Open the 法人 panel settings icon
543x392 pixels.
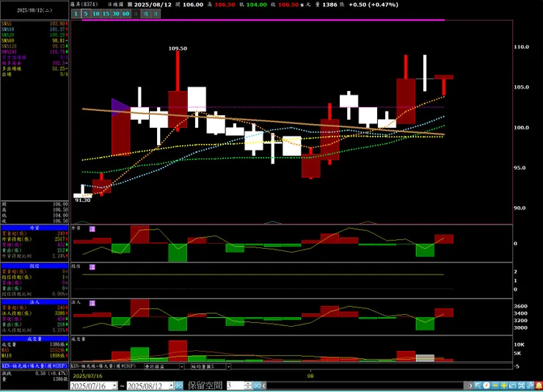point(92,303)
